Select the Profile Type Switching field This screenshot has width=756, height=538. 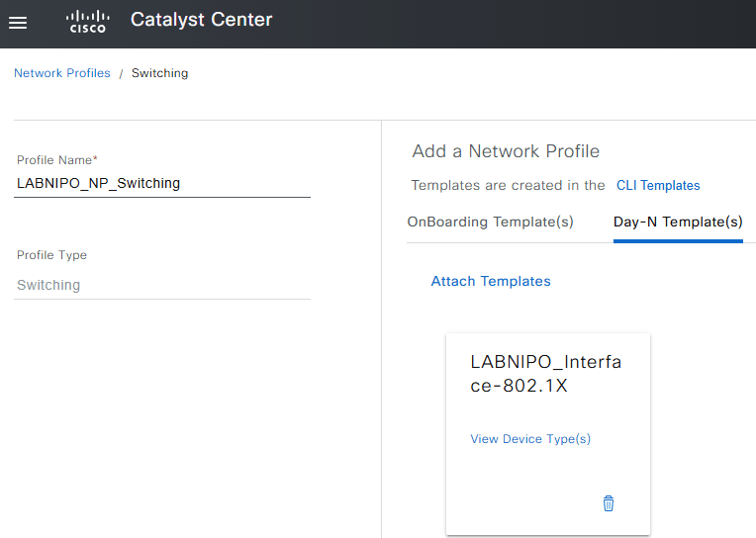pos(162,285)
